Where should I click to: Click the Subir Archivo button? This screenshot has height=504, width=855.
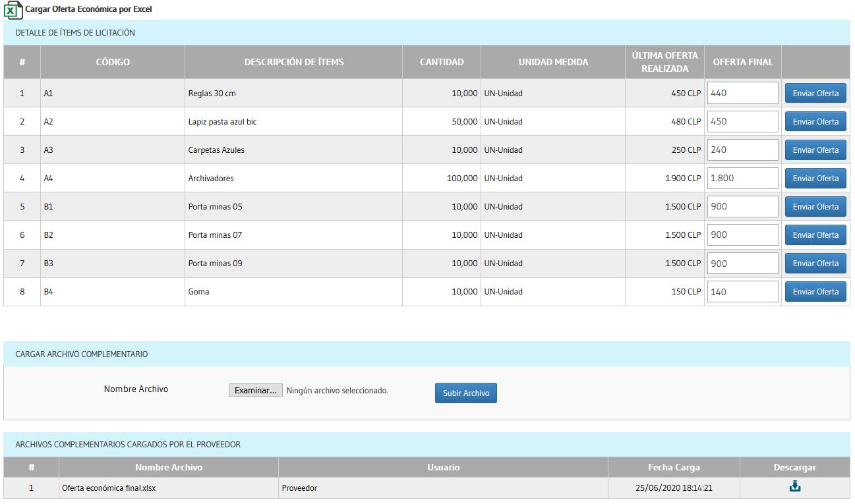click(466, 393)
